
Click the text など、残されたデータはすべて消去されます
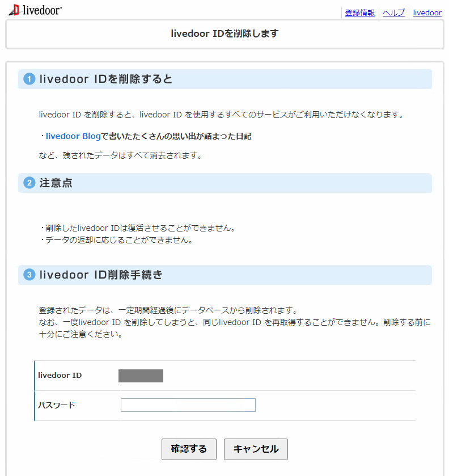[x=120, y=155]
